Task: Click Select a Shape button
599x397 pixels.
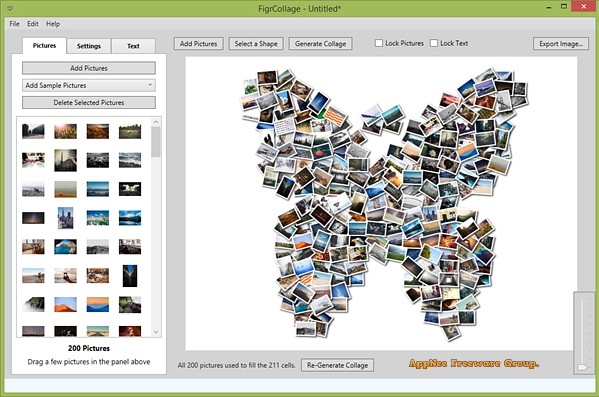Action: (256, 44)
